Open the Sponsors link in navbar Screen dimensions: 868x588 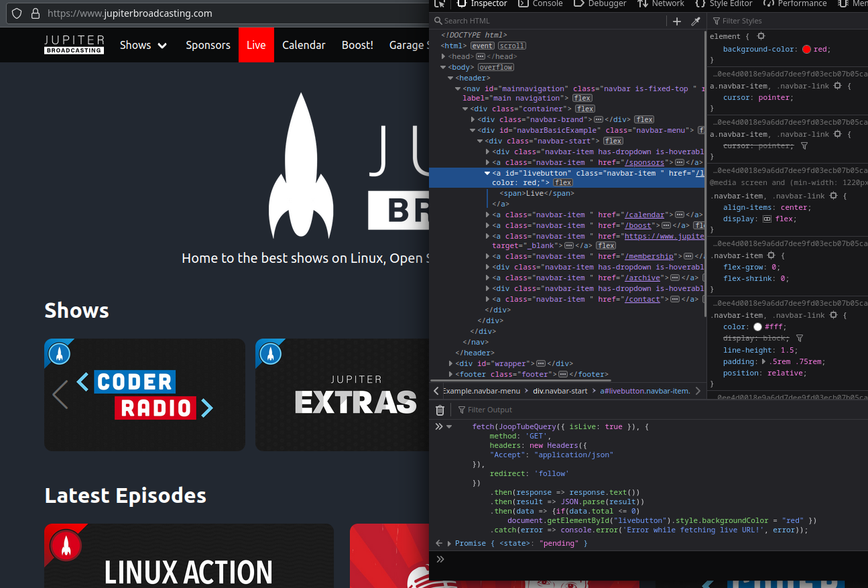click(x=208, y=45)
